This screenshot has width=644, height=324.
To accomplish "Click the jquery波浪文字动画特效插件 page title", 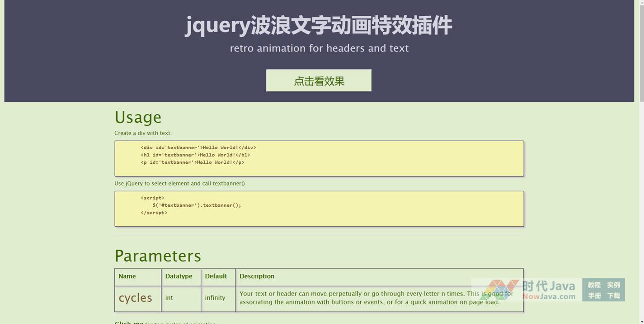I will 319,25.
